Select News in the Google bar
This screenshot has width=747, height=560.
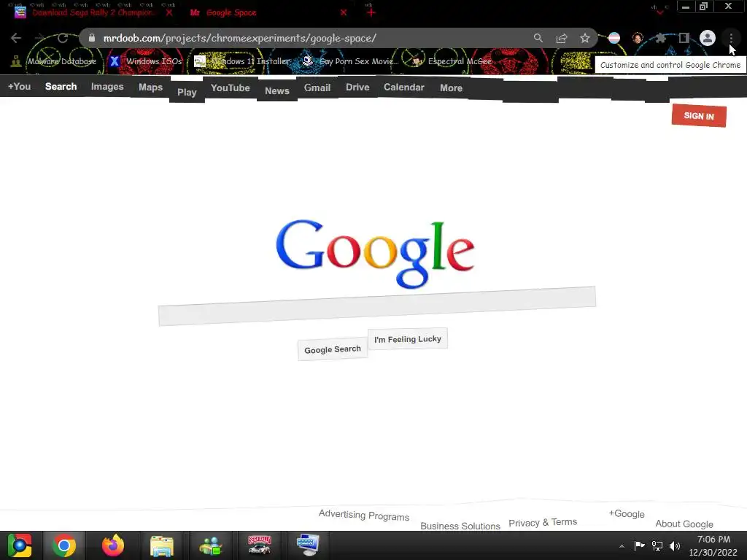tap(276, 91)
